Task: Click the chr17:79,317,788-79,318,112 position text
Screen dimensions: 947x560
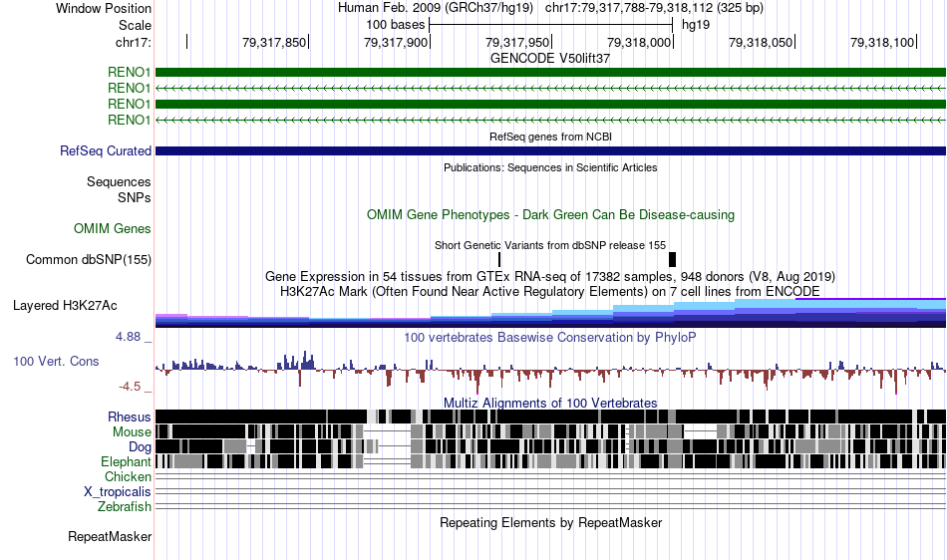Action: point(654,8)
